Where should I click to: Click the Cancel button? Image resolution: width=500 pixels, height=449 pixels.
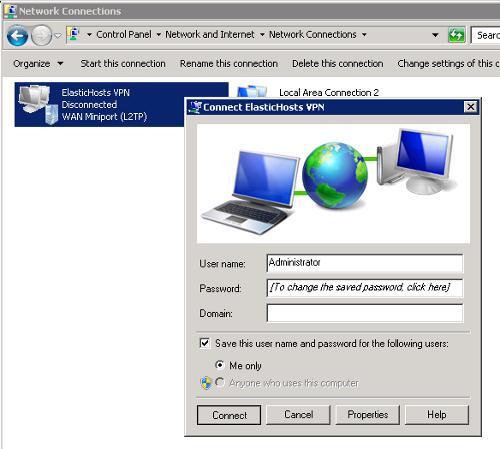point(298,415)
